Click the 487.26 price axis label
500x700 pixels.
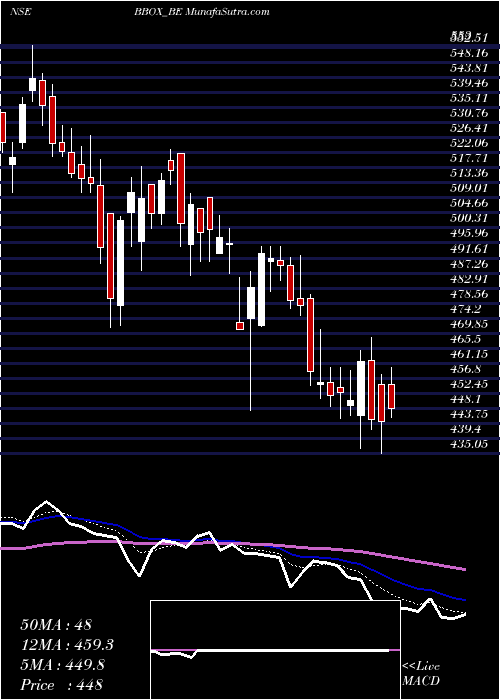pos(469,264)
